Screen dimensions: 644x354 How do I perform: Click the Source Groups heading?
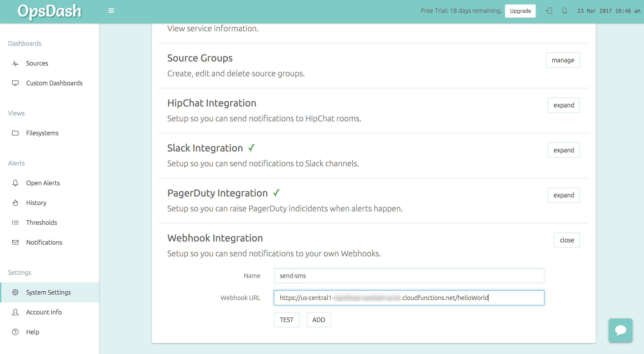click(200, 58)
